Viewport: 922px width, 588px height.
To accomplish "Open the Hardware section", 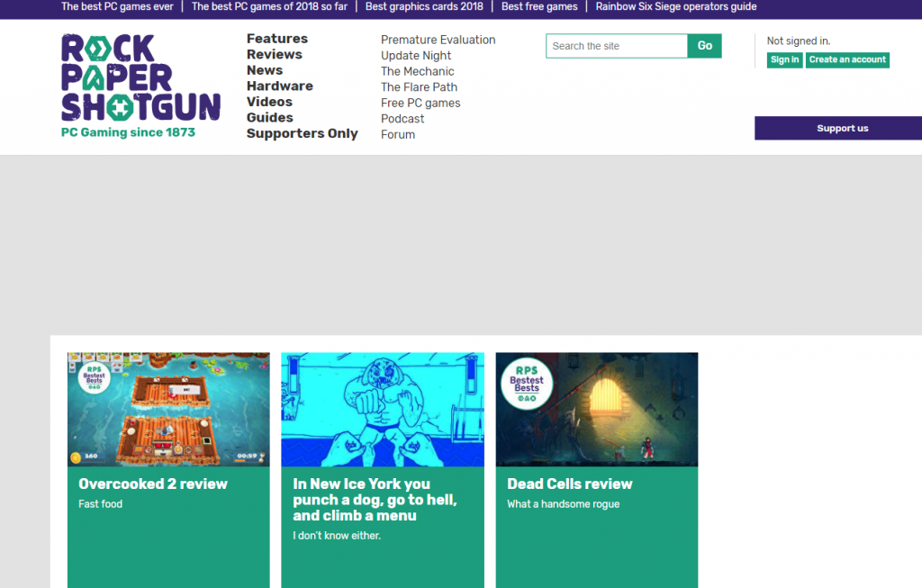I will coord(279,86).
